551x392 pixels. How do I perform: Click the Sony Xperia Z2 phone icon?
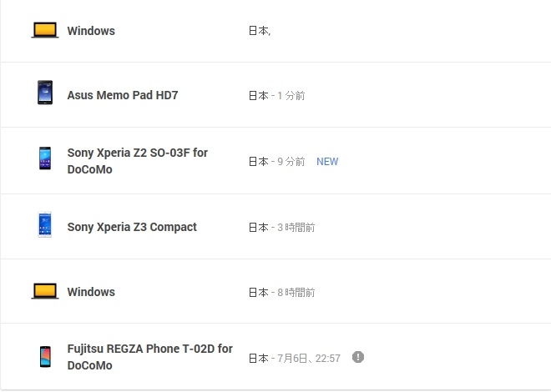click(44, 158)
